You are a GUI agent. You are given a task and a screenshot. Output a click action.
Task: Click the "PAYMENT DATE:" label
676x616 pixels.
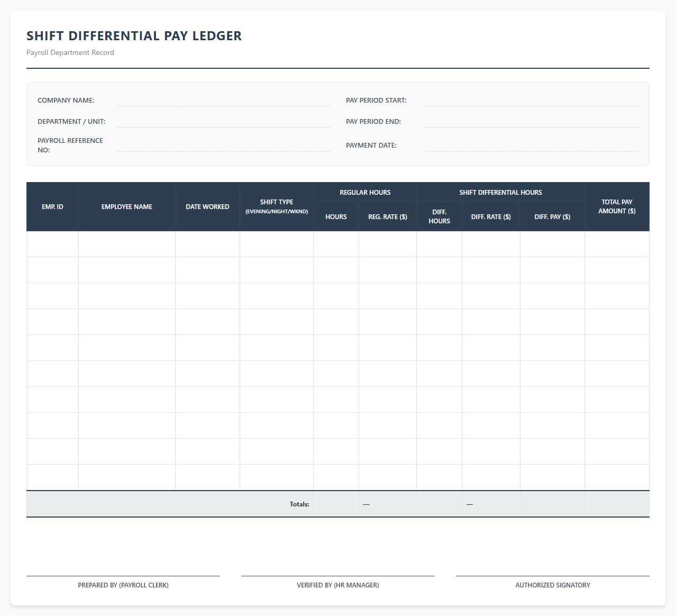tap(371, 146)
